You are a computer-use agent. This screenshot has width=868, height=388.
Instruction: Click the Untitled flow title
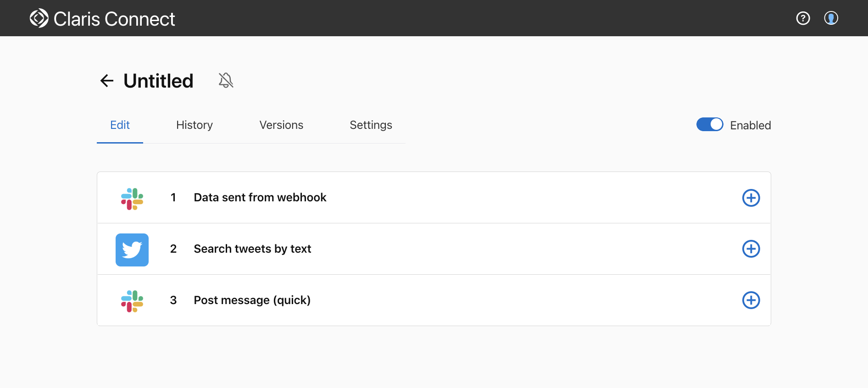pos(158,81)
